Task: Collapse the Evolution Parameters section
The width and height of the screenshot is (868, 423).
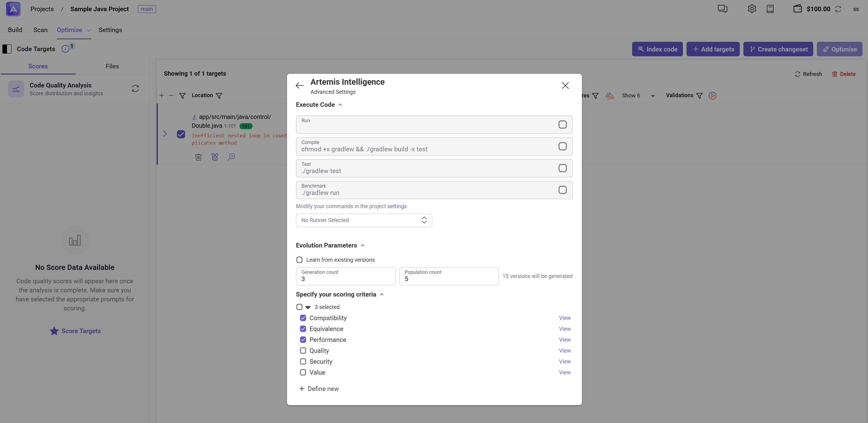Action: tap(363, 245)
